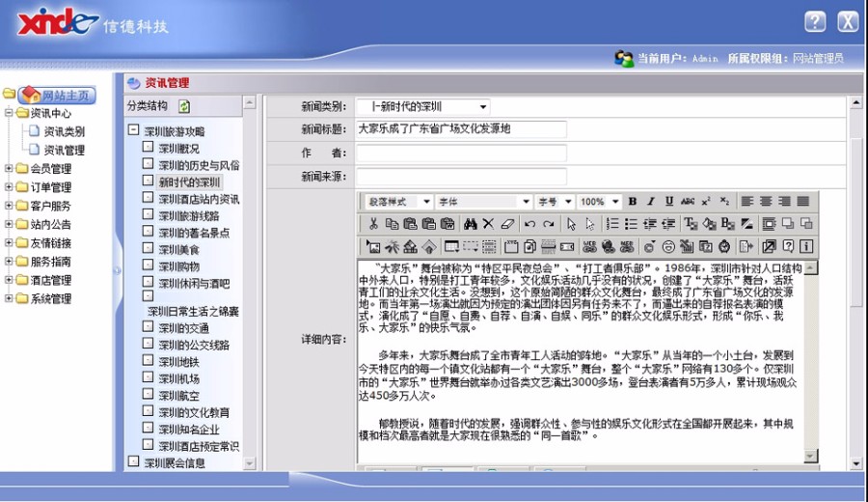The image size is (868, 502).
Task: Check the box next to 深圳地铁
Action: pos(148,360)
